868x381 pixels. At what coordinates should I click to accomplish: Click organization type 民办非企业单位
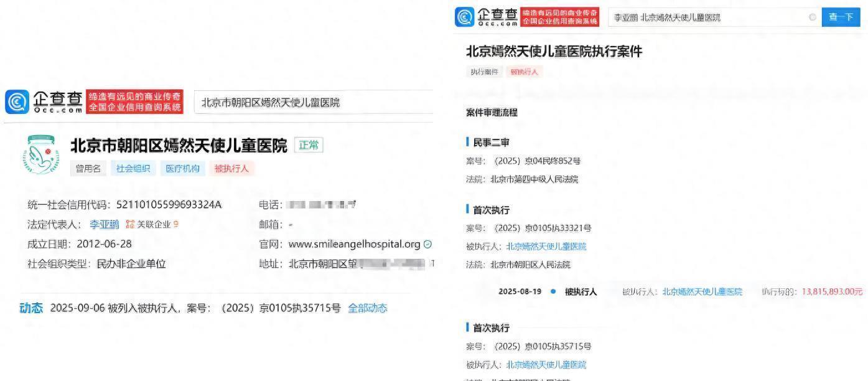[131, 263]
